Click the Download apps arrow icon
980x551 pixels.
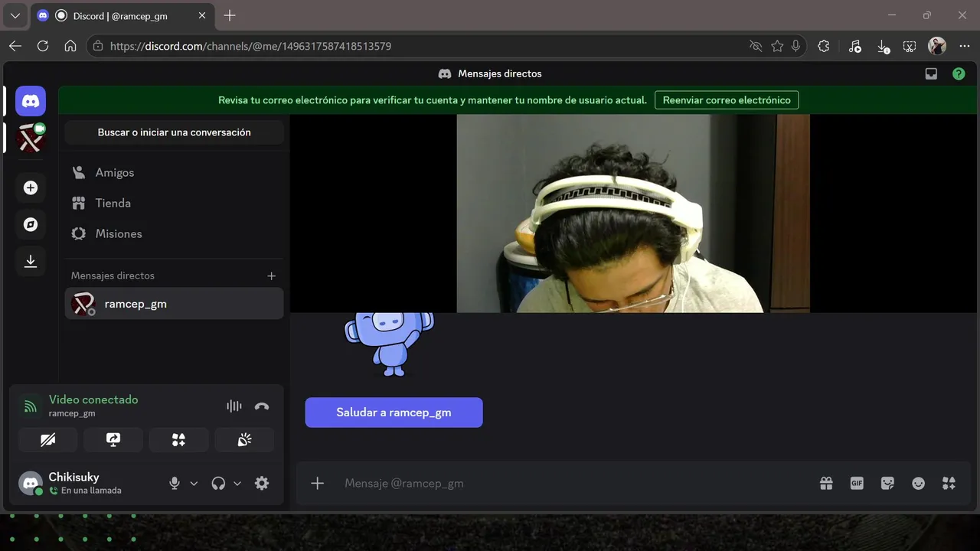tap(31, 261)
